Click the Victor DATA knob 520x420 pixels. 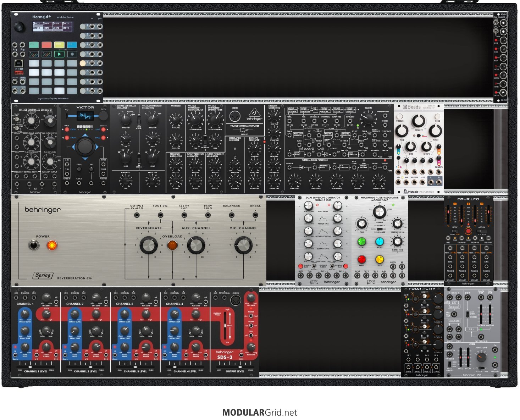pyautogui.click(x=103, y=116)
